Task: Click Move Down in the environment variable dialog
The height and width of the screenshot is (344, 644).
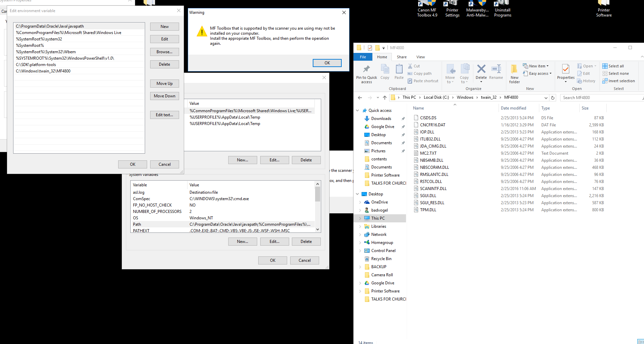Action: coord(164,96)
